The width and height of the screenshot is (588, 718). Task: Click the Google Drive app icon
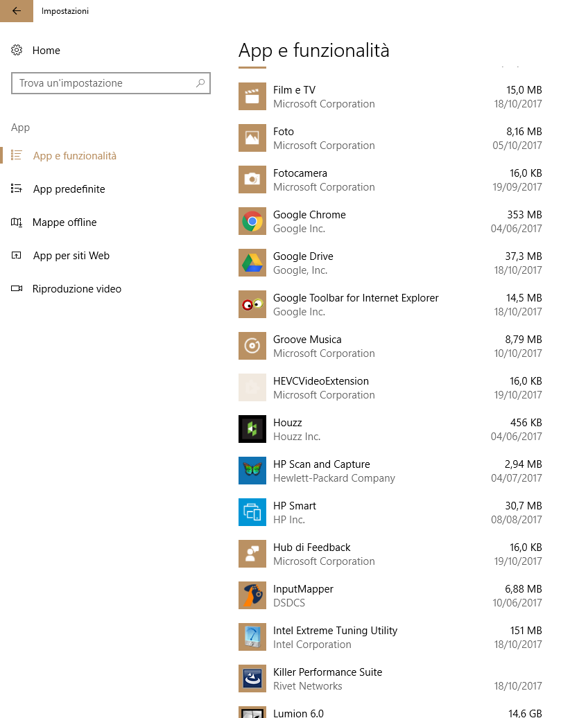pos(252,263)
